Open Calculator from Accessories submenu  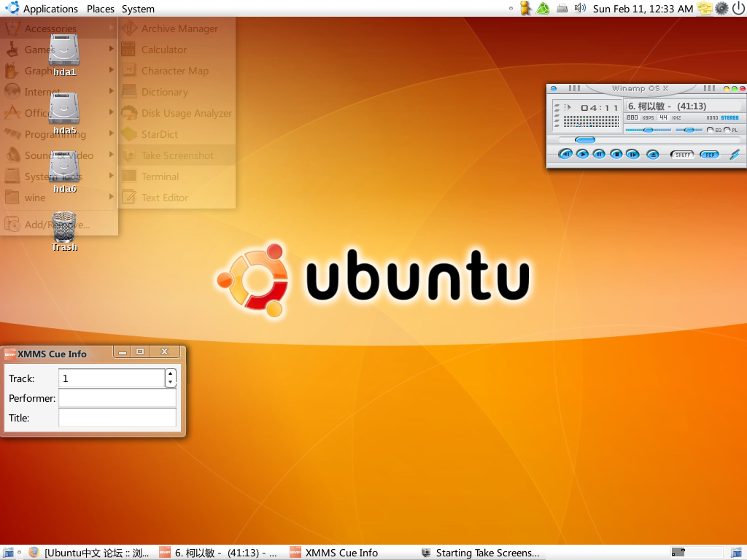177,50
